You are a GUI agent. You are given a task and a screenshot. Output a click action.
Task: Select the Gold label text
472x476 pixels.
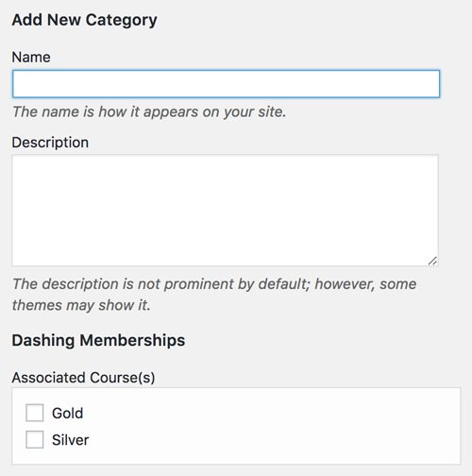(67, 413)
